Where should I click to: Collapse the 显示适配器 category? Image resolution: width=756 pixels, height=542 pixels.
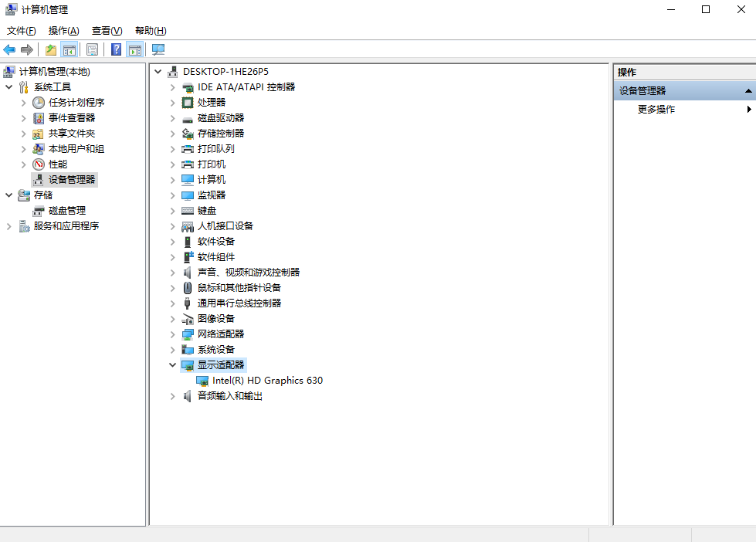(173, 365)
